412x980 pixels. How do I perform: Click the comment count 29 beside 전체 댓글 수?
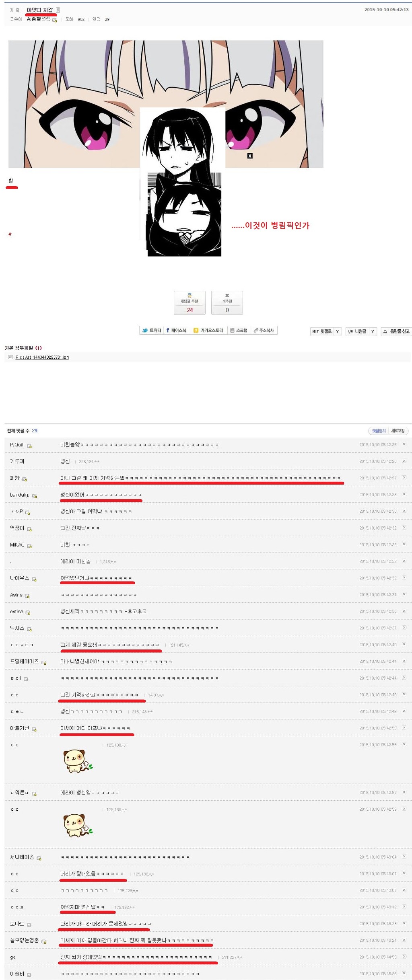pyautogui.click(x=35, y=430)
